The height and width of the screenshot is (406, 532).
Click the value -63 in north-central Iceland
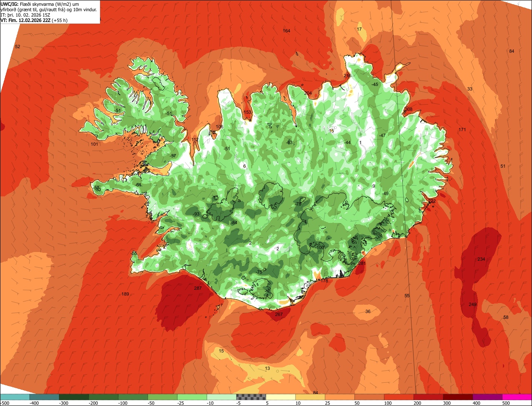[289, 142]
